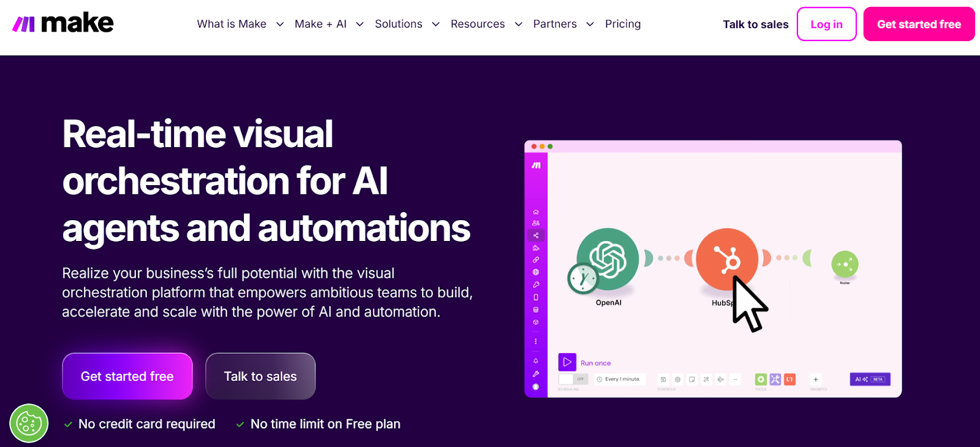Select the HubSpot module circle
Viewport: 980px width, 447px height.
727,259
